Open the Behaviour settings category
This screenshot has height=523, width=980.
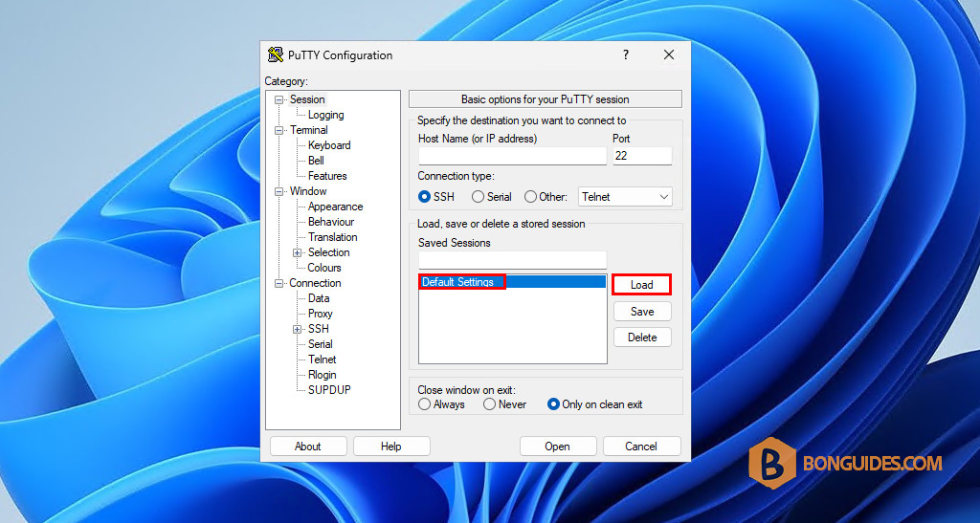click(331, 222)
